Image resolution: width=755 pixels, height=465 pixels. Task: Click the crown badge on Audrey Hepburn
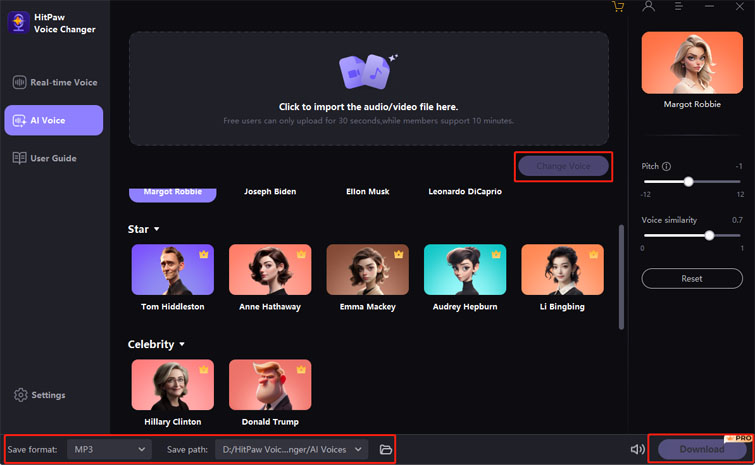tap(496, 254)
